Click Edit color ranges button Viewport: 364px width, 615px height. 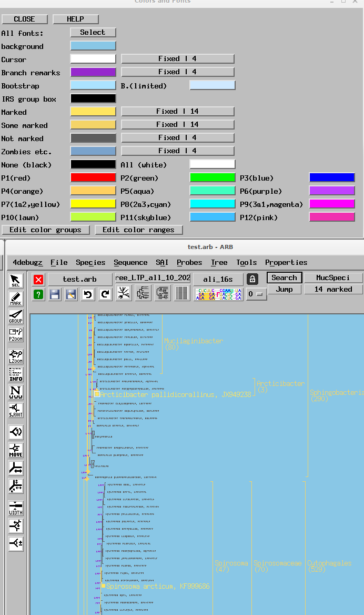139,230
